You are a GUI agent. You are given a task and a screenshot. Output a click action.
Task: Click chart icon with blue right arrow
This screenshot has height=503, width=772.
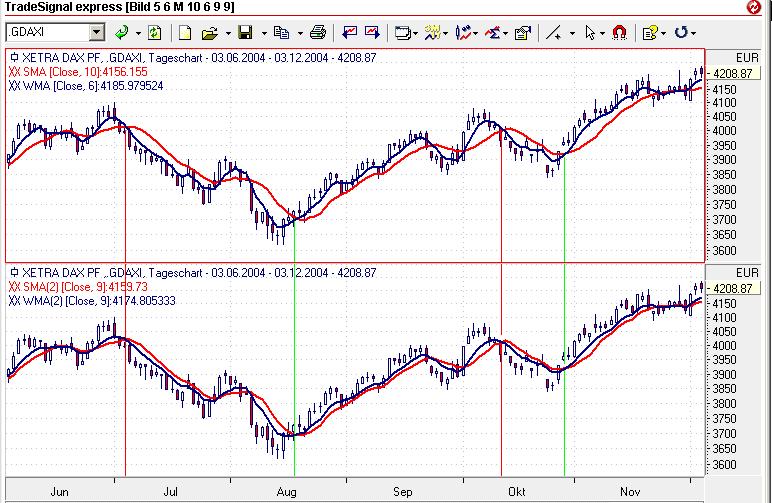[372, 32]
